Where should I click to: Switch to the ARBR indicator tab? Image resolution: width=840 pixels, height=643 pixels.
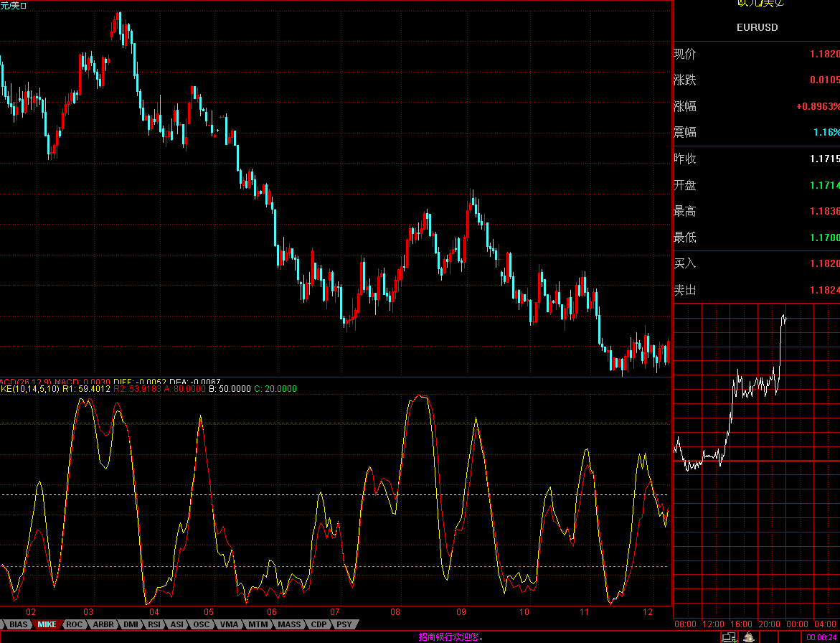pyautogui.click(x=103, y=624)
